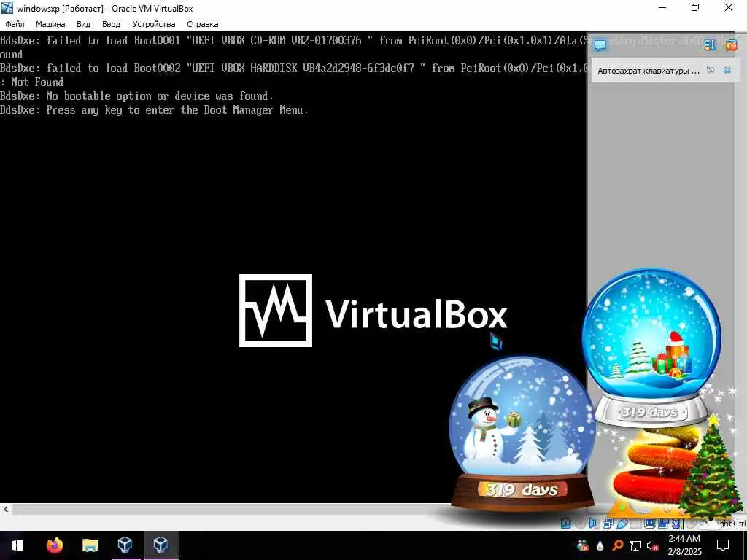Click the audio status icon in VM status bar
Image resolution: width=747 pixels, height=560 pixels.
(592, 524)
